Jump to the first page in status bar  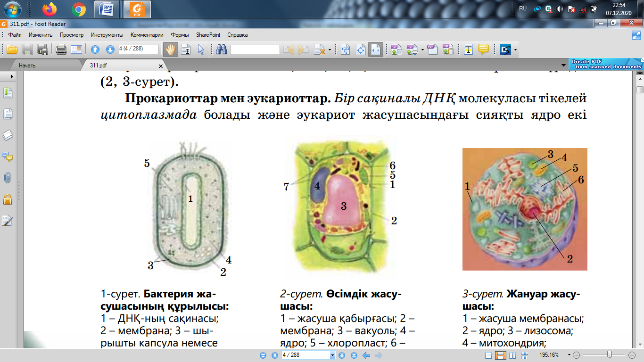click(x=263, y=355)
